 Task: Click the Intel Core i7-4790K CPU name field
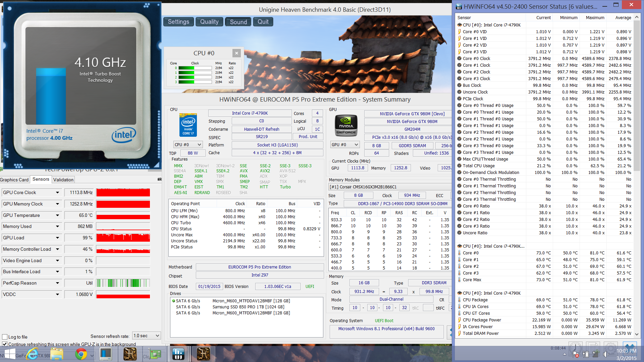pos(250,113)
